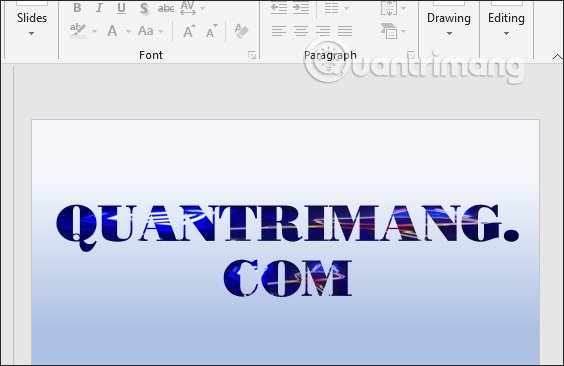Apply Strikethrough to text
564x366 pixels.
(x=166, y=8)
